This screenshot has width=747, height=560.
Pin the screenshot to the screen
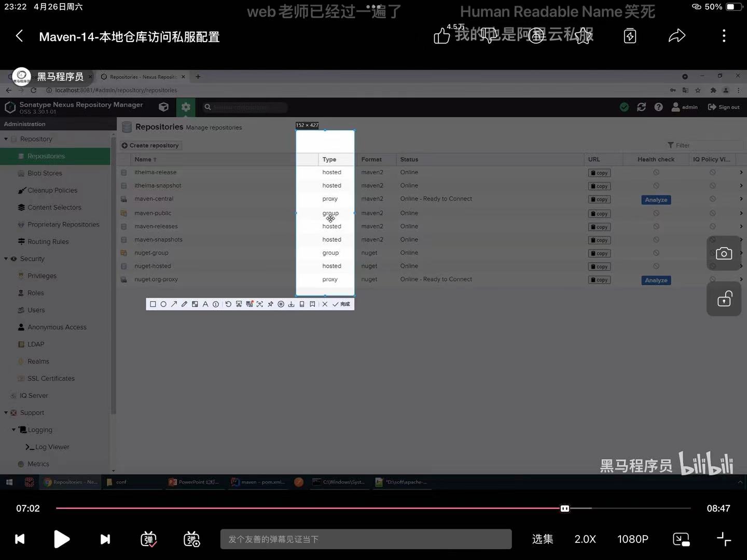(x=270, y=304)
